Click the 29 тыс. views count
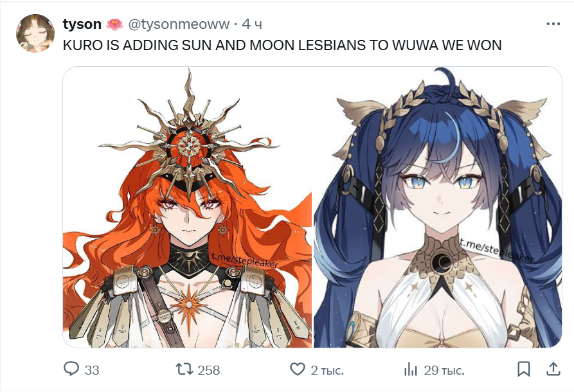 444,370
